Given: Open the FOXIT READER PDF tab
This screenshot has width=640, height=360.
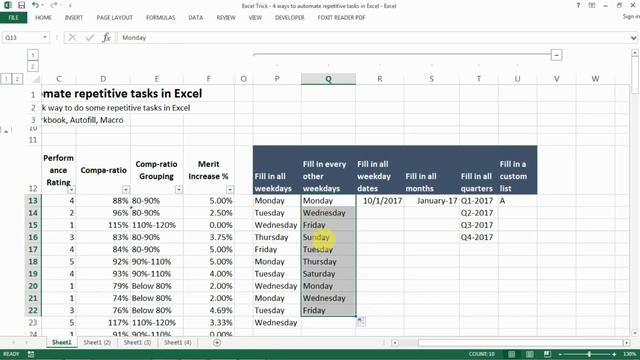Looking at the screenshot, I should (342, 18).
